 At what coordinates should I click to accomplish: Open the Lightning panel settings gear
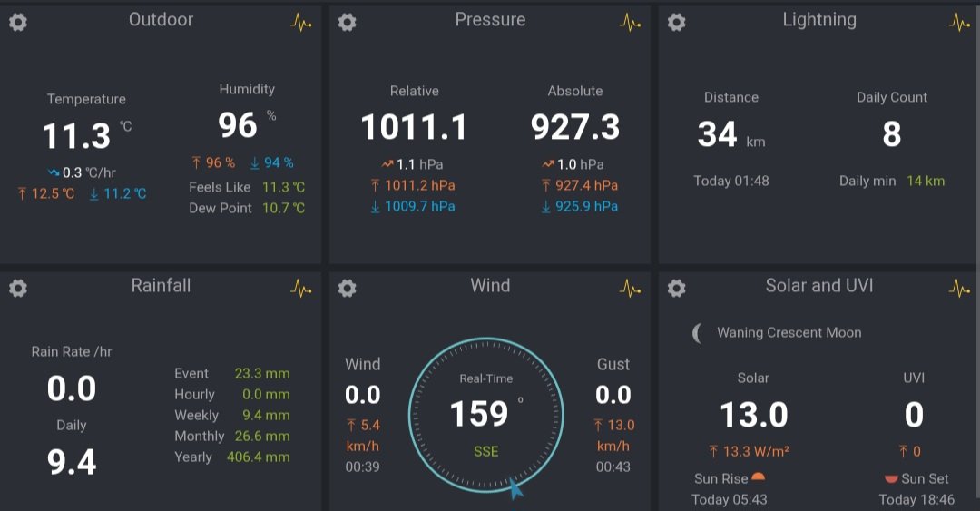[676, 23]
